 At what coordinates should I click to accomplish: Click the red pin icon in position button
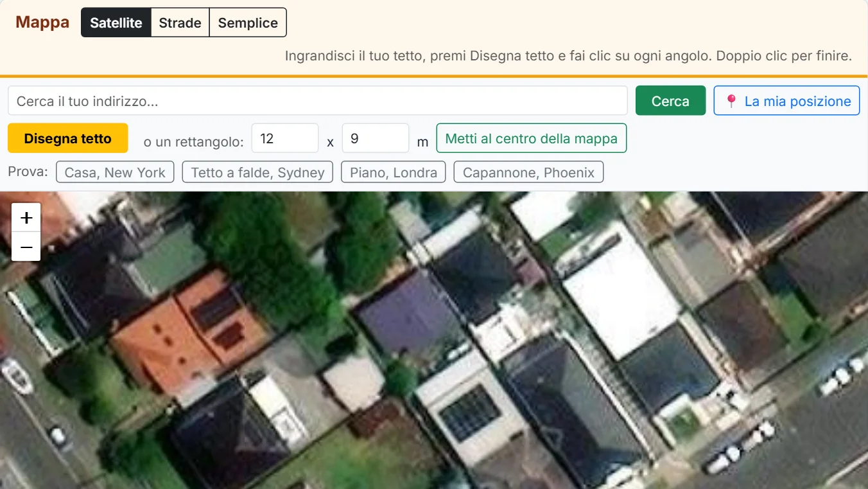(731, 101)
